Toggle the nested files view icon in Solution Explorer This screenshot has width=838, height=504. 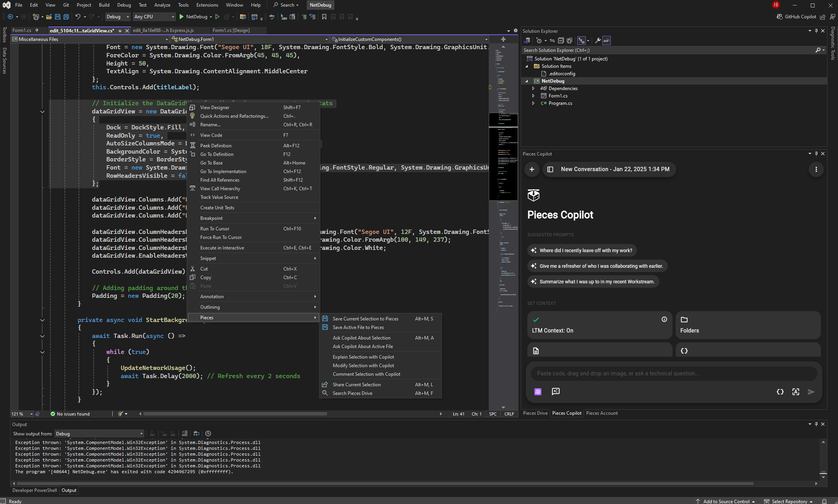click(581, 41)
